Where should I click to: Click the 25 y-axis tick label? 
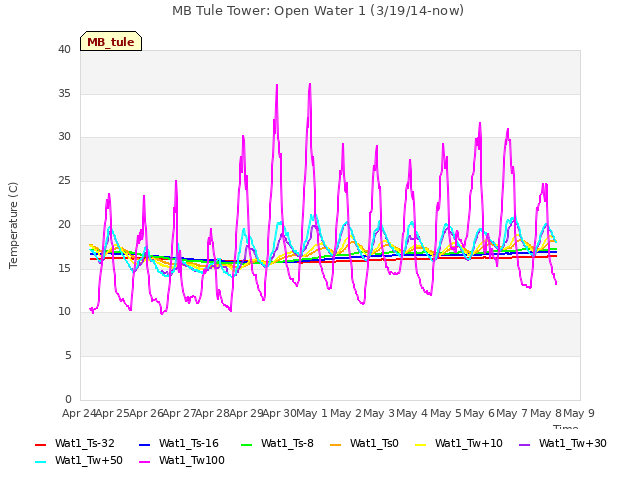[64, 180]
